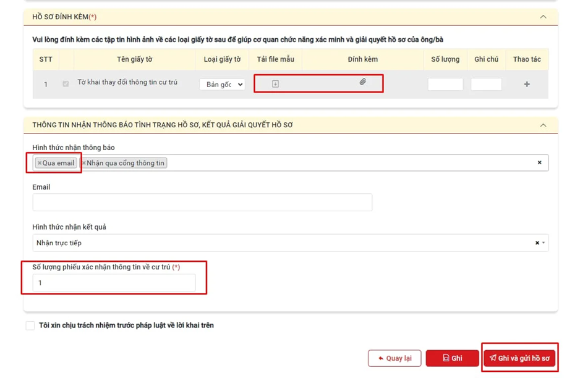
Task: Add row with the plus icon
Action: [527, 84]
